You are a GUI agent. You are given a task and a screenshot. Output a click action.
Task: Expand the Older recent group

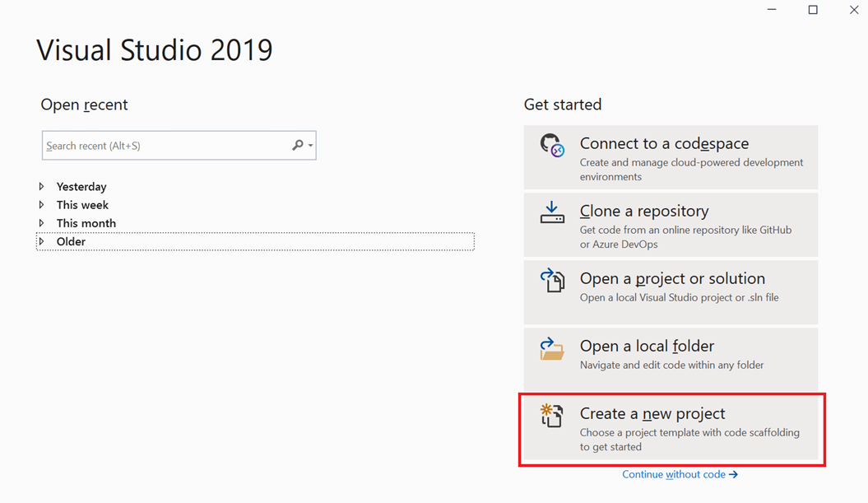[42, 241]
